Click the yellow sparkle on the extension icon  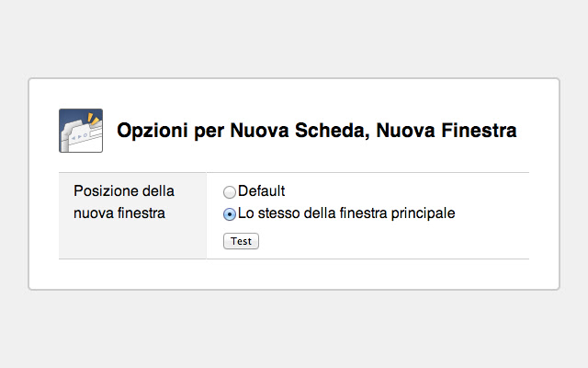(x=94, y=120)
